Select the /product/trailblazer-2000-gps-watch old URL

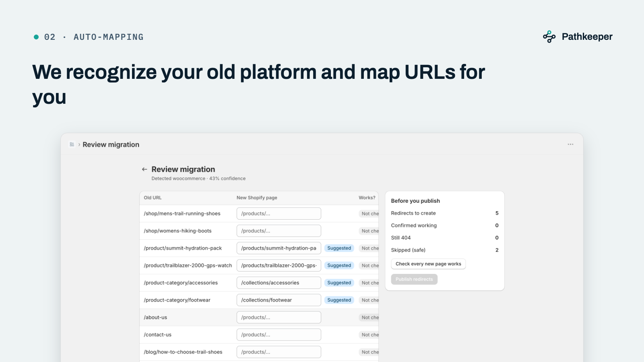click(188, 265)
